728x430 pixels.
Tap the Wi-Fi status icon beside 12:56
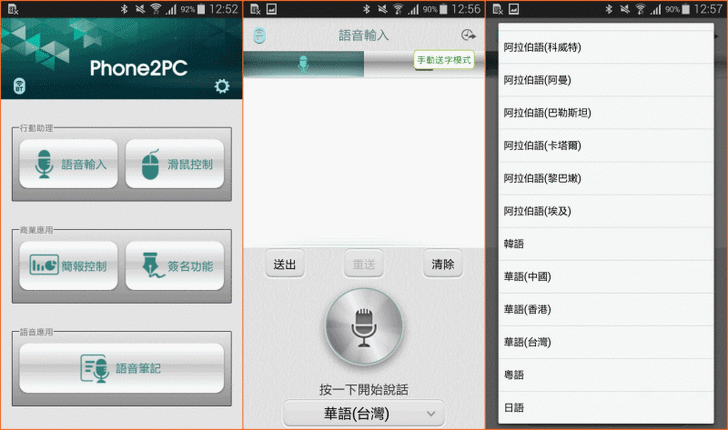(398, 9)
